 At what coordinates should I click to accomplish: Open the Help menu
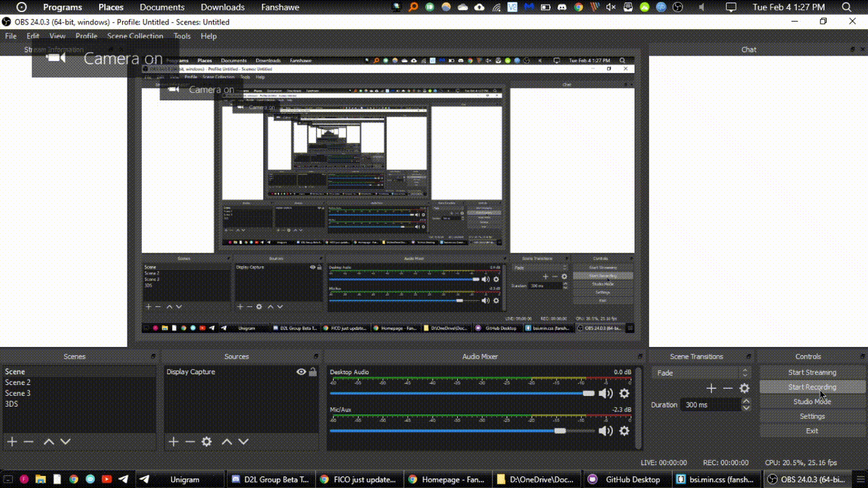[x=209, y=36]
